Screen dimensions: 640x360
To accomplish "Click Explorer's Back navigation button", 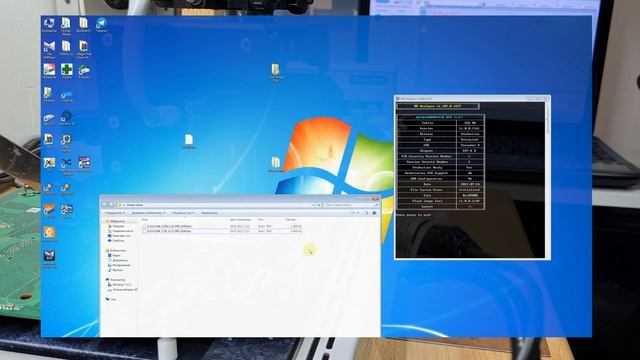I will (105, 204).
